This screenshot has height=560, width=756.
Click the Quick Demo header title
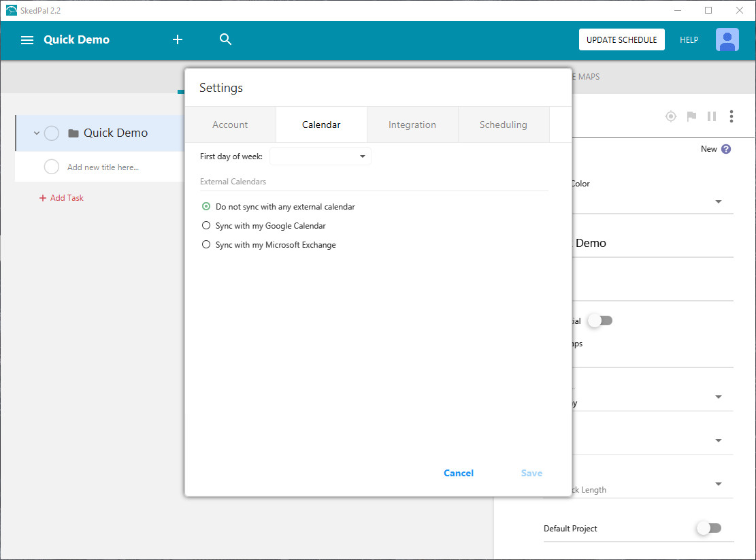77,39
